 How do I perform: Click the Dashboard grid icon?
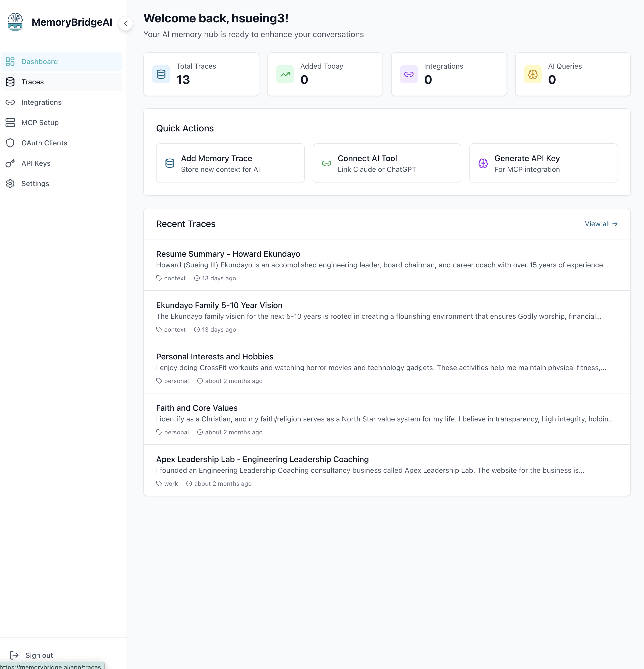pos(10,62)
